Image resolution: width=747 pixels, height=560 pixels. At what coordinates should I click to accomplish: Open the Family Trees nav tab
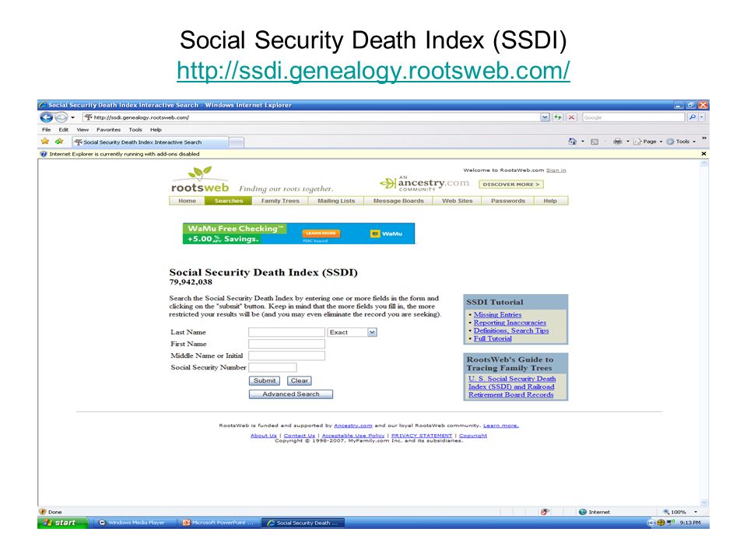280,201
